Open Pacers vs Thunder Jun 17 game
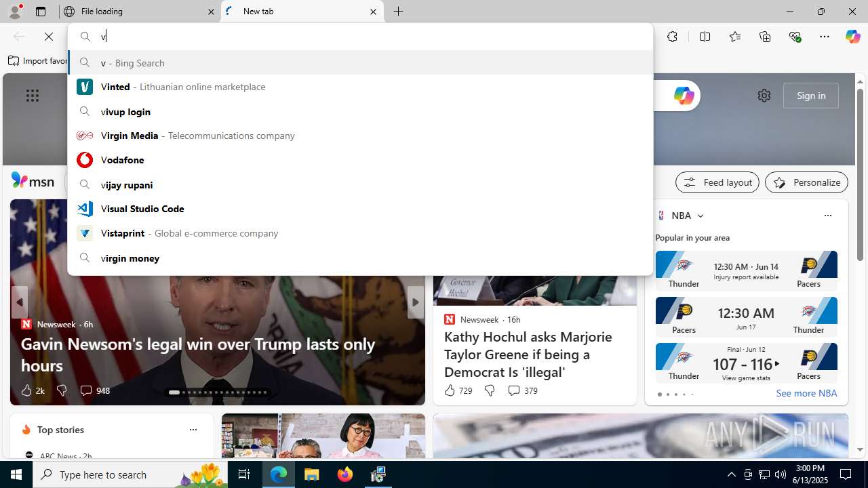 point(746,317)
